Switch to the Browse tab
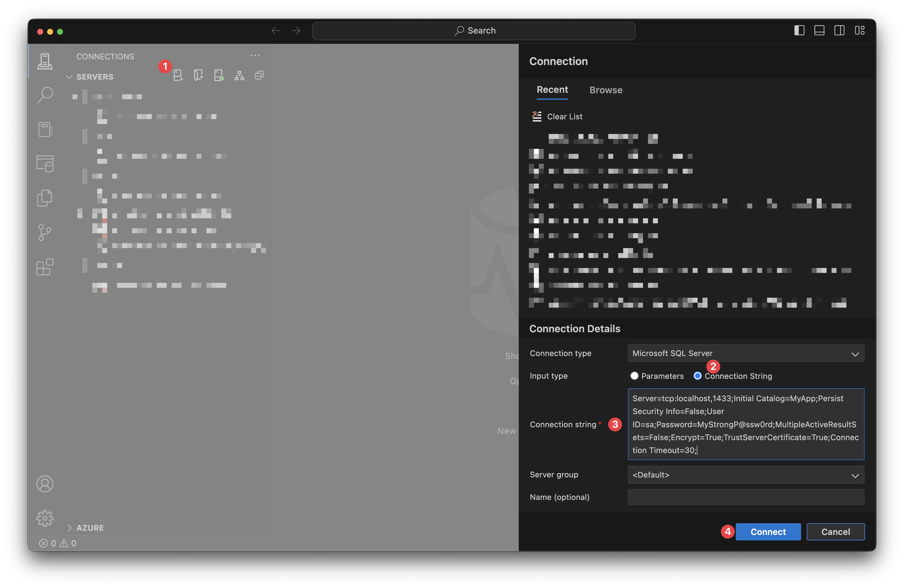This screenshot has width=904, height=588. (x=606, y=90)
